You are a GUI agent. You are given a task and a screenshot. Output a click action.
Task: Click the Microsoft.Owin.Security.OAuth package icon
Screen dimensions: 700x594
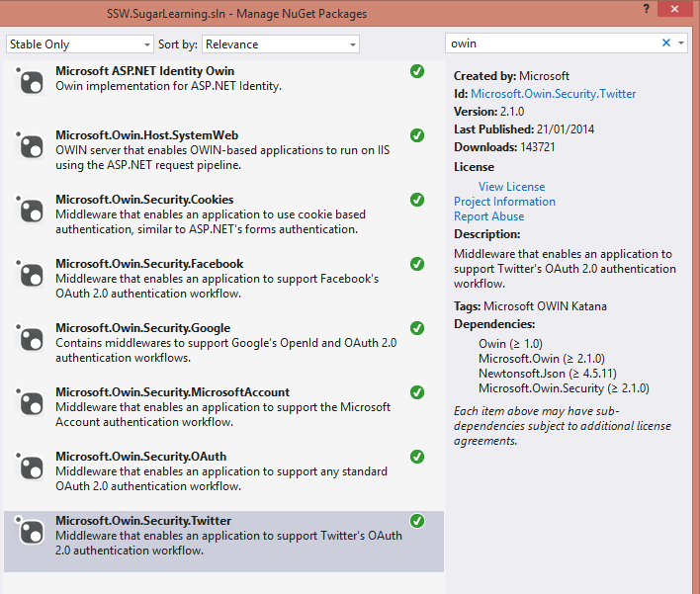[x=32, y=467]
